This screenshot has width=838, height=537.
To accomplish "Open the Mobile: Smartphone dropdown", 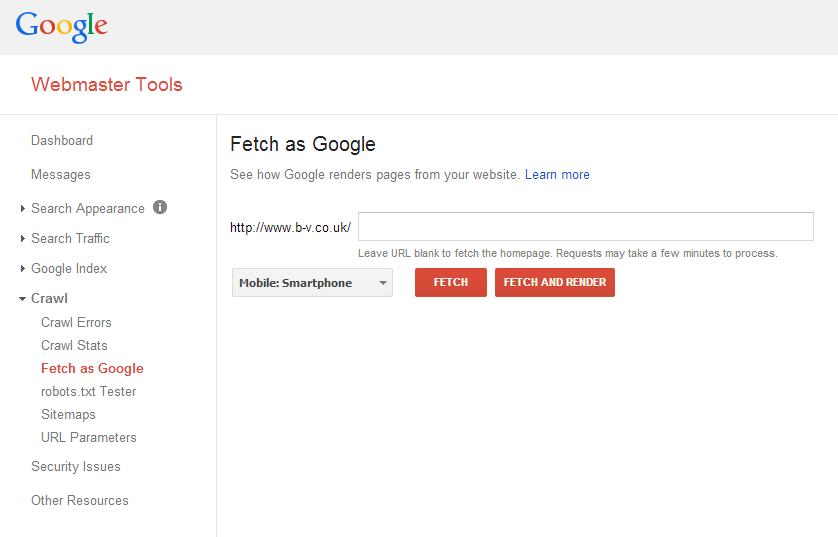I will (312, 283).
